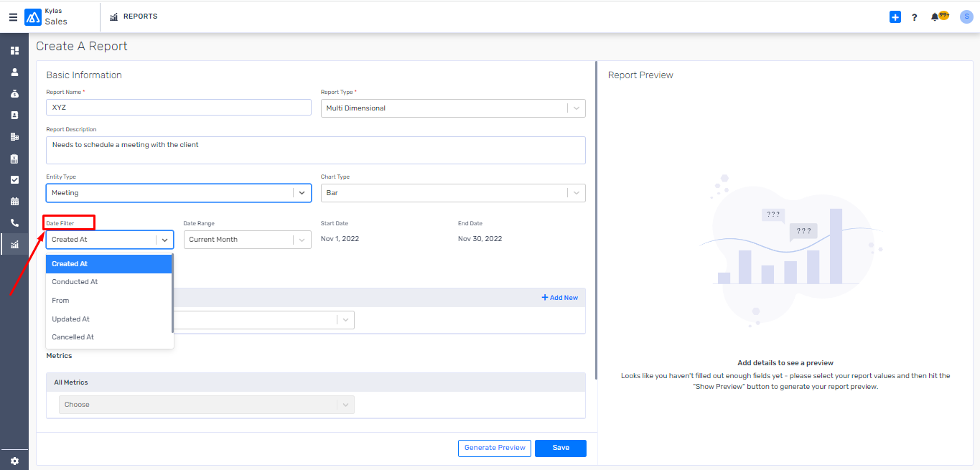The image size is (980, 470).
Task: Open the hamburger menu
Action: [13, 17]
